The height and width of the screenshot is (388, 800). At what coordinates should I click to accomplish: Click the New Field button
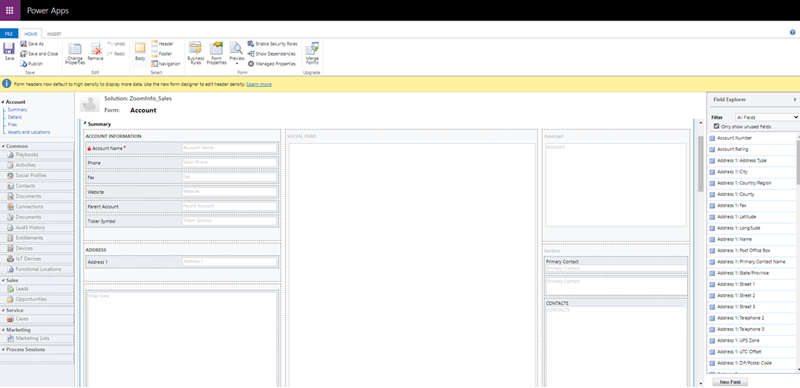(730, 382)
